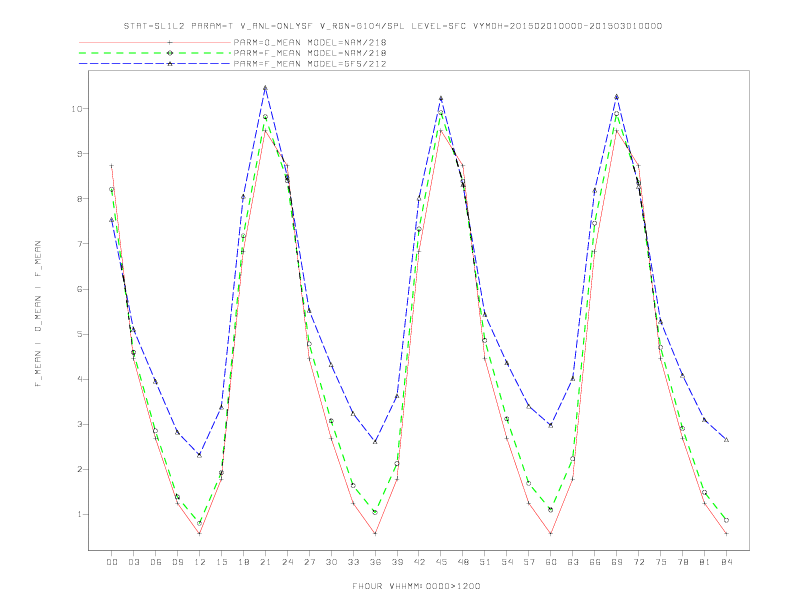Click y-axis tick label '4'

[79, 379]
